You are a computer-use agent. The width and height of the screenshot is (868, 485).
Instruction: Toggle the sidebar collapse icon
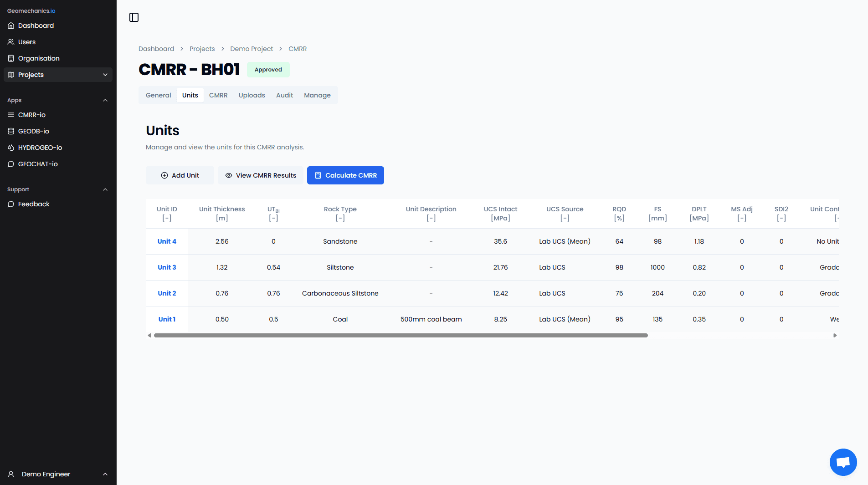pyautogui.click(x=134, y=17)
